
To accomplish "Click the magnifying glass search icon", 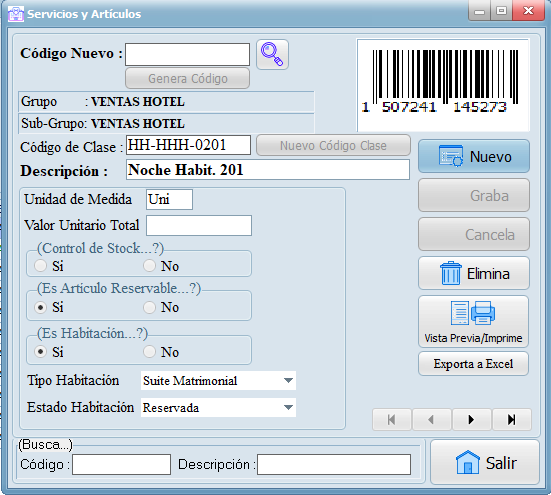I will (x=272, y=54).
